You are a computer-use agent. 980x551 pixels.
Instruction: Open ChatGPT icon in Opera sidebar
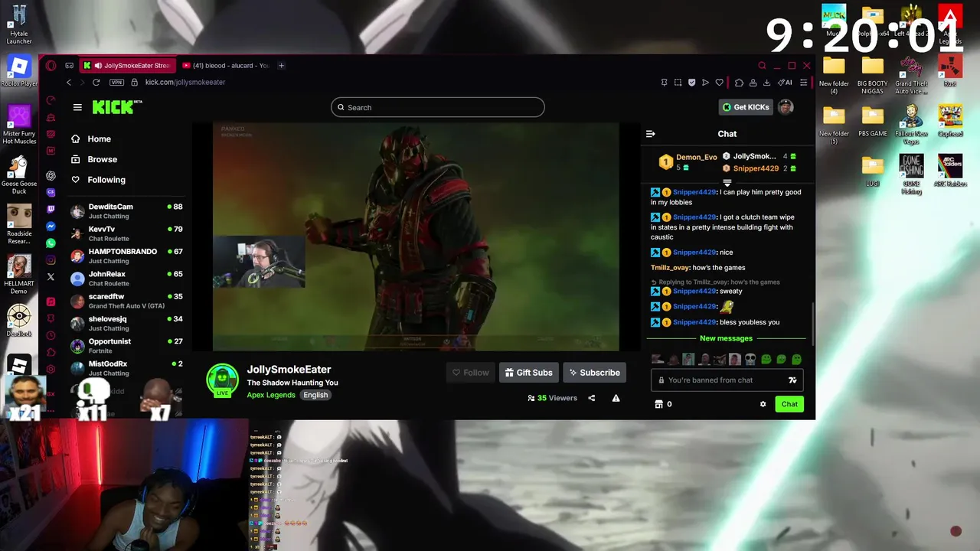51,175
